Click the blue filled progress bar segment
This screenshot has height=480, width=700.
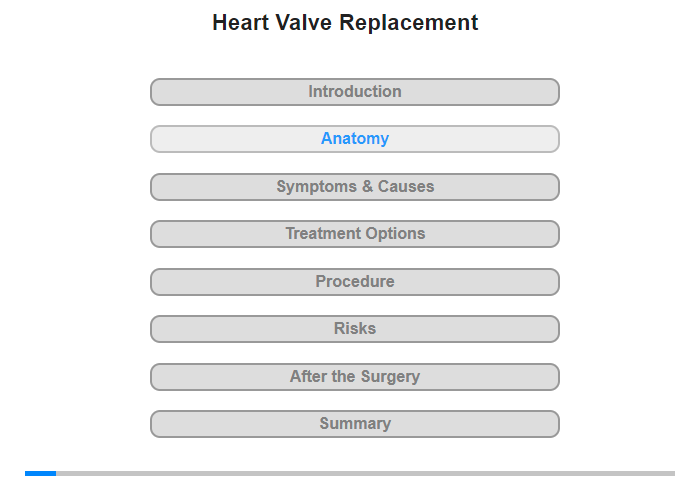coord(41,473)
